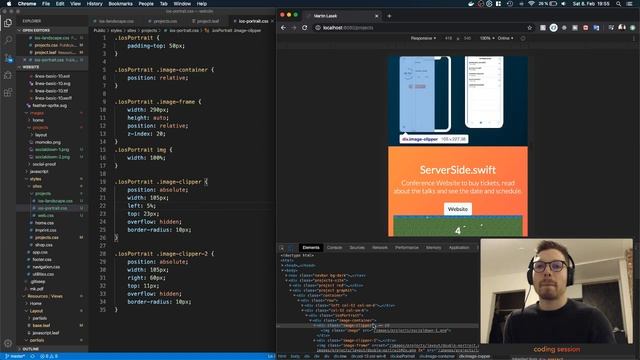
Task: Click the Chrome profile avatar icon
Action: click(622, 28)
